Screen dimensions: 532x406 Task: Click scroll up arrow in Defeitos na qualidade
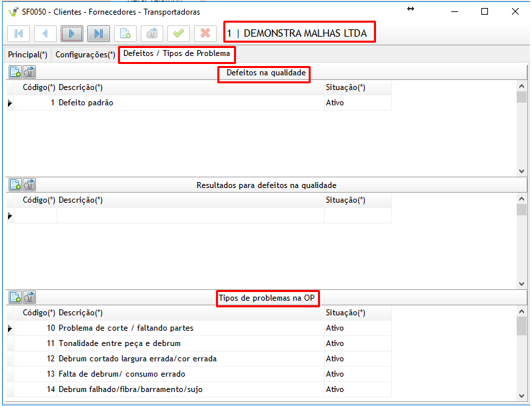pos(521,86)
